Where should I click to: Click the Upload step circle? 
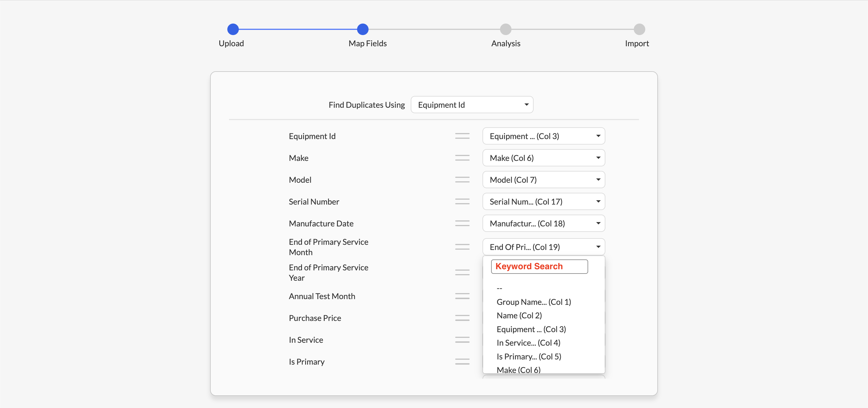pyautogui.click(x=233, y=29)
